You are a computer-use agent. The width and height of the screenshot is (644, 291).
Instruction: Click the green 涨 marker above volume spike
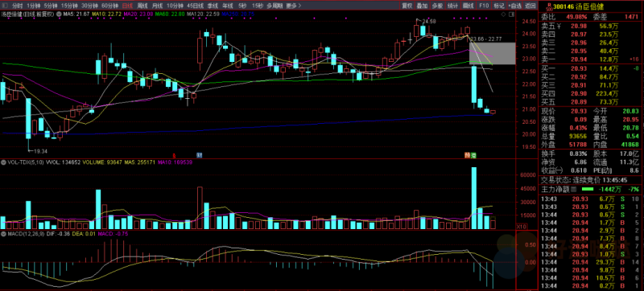473,155
